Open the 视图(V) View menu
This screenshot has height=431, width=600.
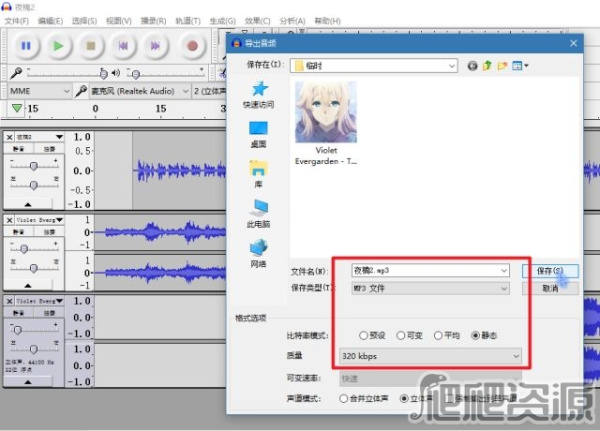[119, 21]
